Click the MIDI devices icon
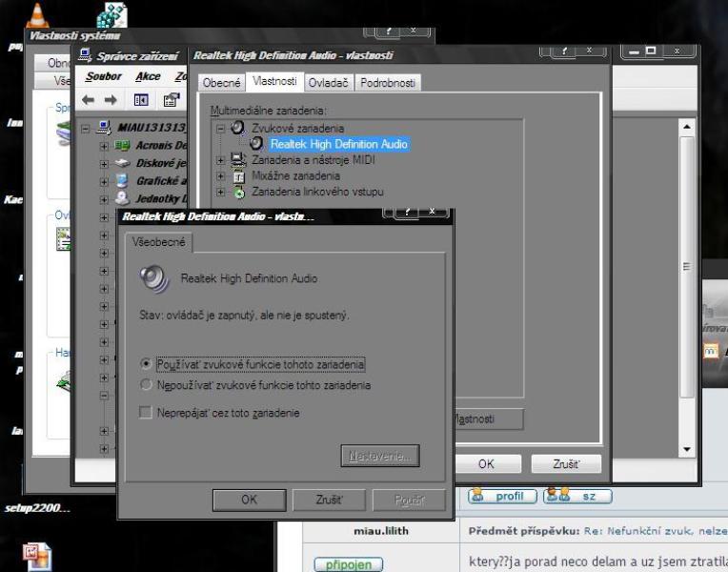The image size is (728, 572). 238,160
